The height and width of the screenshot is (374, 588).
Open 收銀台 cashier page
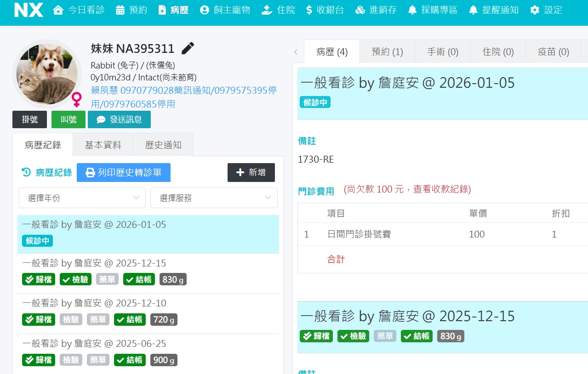(x=325, y=10)
